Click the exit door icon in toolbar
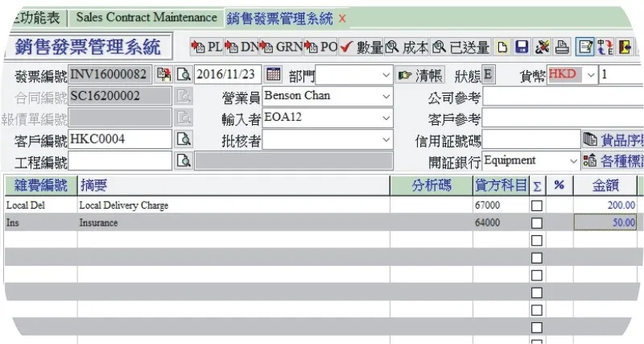 (x=624, y=48)
